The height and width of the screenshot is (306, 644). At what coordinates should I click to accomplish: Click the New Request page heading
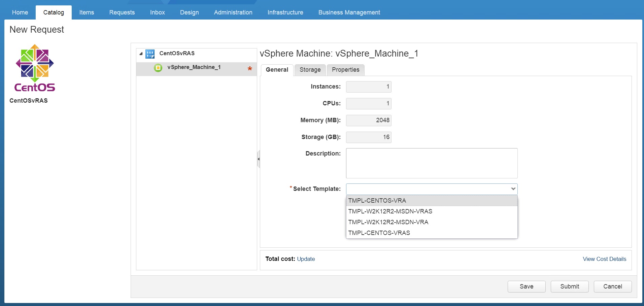pyautogui.click(x=37, y=30)
